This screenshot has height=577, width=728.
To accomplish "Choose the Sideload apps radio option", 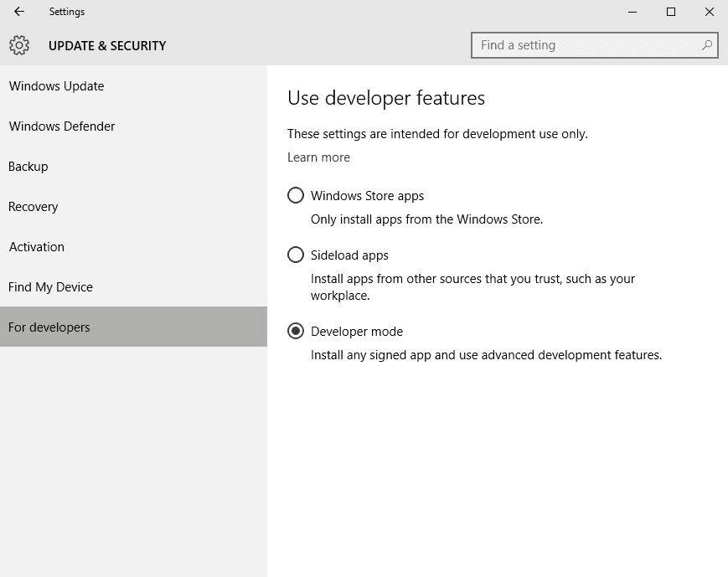I will tap(296, 255).
